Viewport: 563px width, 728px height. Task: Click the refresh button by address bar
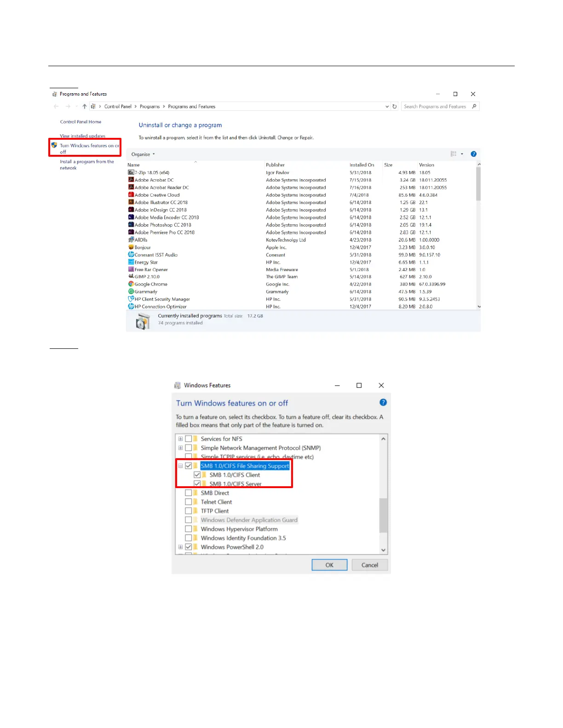click(x=395, y=106)
